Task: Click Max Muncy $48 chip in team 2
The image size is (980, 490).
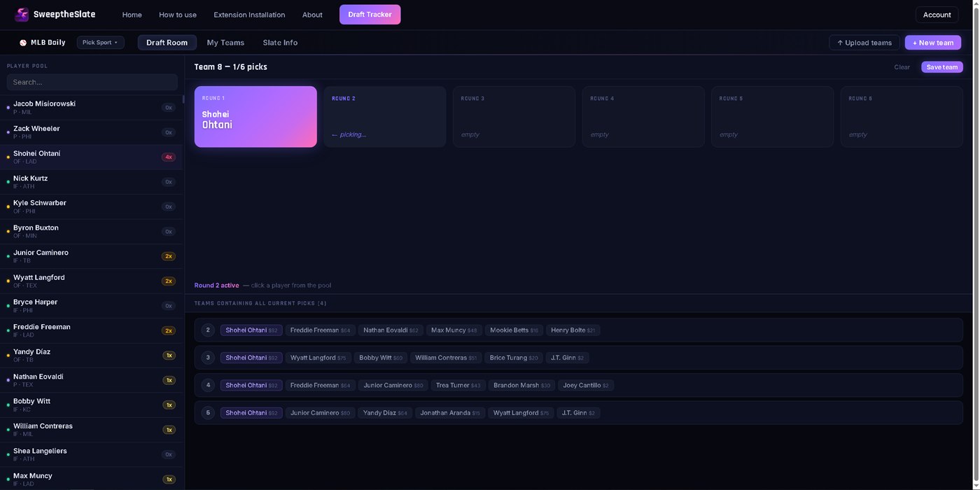Action: point(454,330)
